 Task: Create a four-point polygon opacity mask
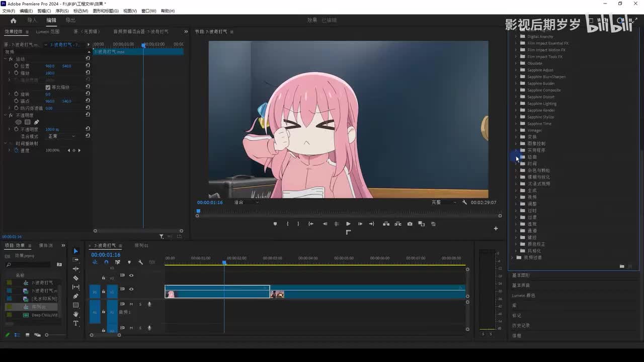[x=28, y=122]
